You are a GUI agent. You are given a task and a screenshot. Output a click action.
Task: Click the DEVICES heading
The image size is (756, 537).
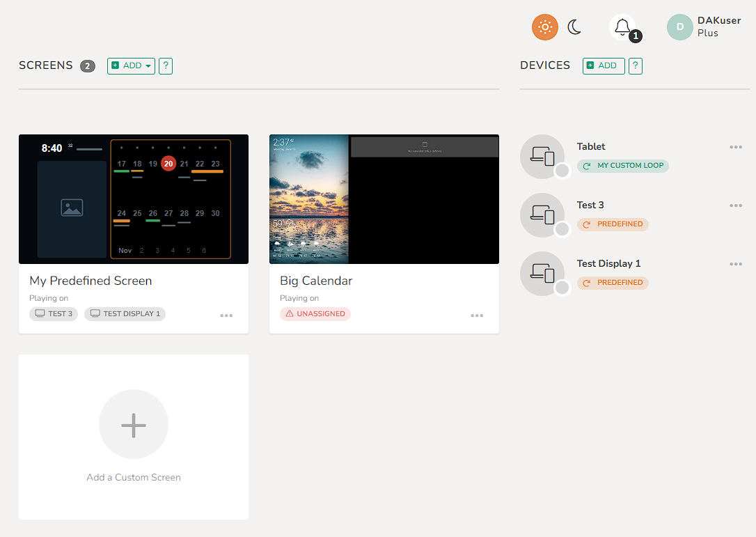545,65
